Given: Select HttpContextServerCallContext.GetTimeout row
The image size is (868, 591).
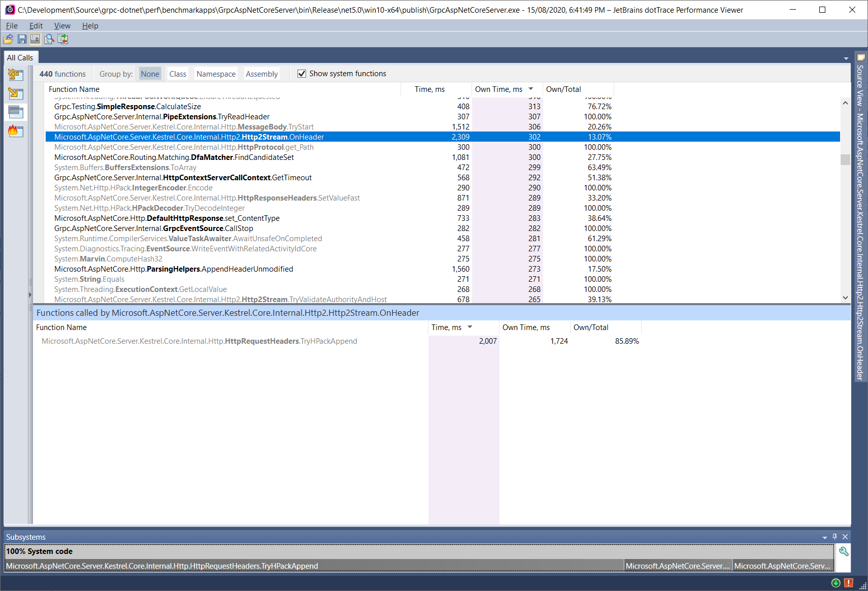Looking at the screenshot, I should point(443,178).
